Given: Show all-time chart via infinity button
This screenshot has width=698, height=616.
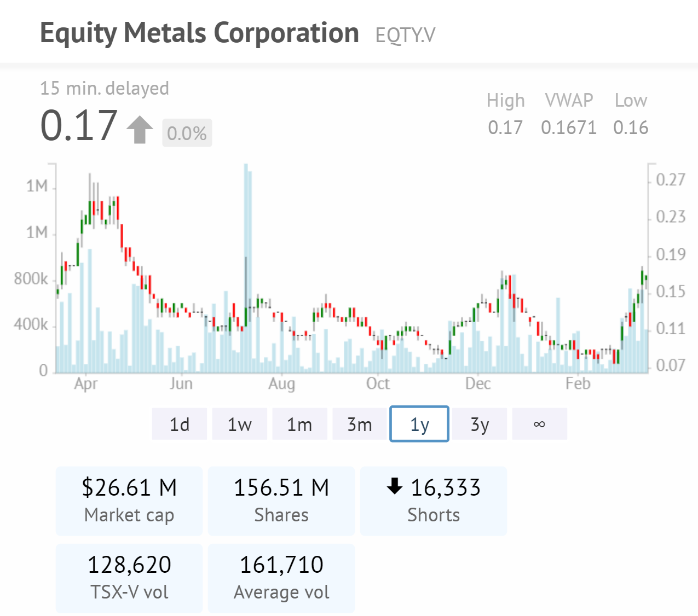Looking at the screenshot, I should pos(539,424).
